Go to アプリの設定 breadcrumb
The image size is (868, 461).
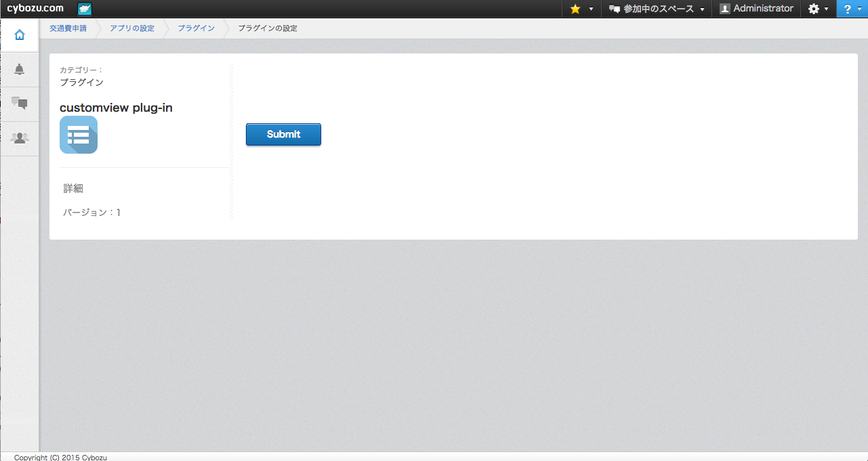coord(132,28)
